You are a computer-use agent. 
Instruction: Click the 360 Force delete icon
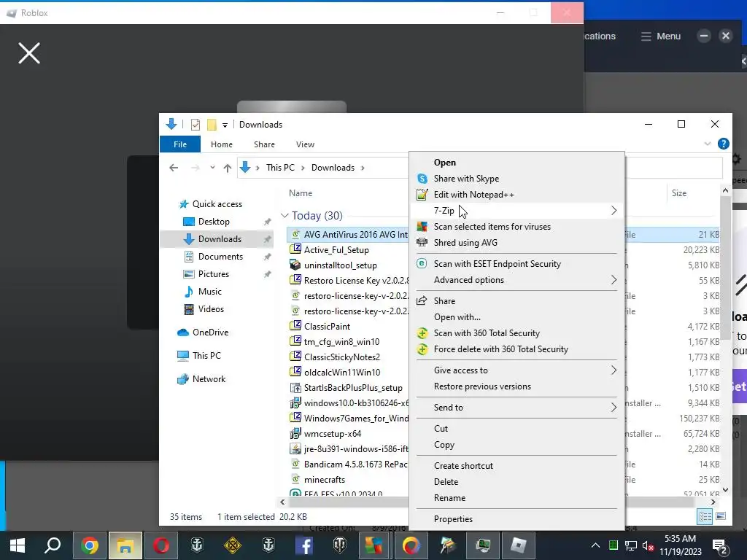pos(422,349)
